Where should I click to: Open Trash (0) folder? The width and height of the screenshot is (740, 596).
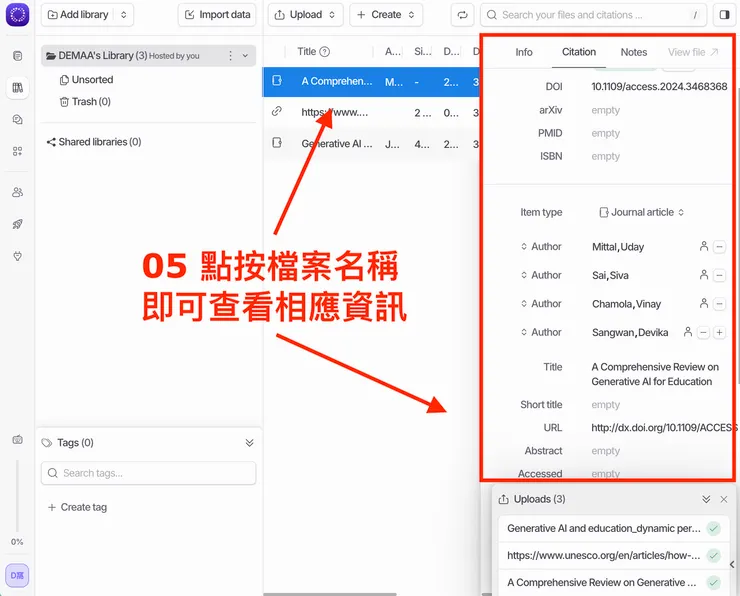85,102
